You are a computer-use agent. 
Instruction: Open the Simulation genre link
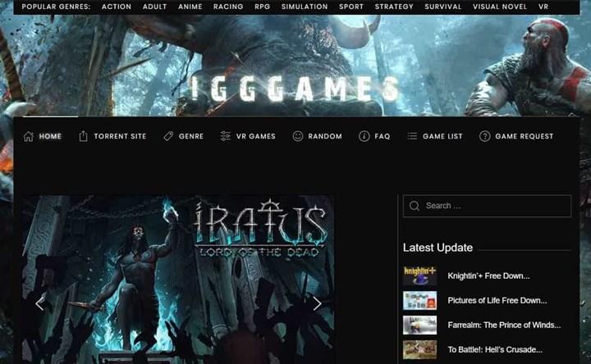[x=305, y=7]
